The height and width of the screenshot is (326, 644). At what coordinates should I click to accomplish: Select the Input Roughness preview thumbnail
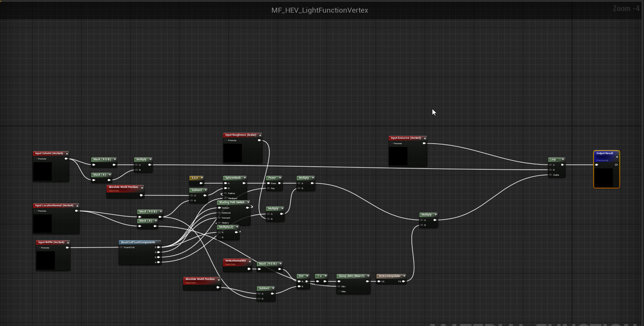[x=233, y=153]
